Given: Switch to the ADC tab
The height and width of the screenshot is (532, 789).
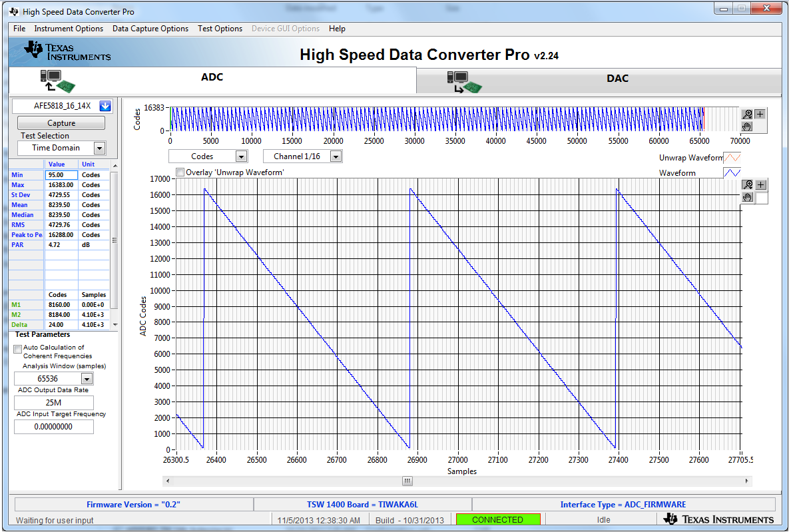Looking at the screenshot, I should 212,80.
